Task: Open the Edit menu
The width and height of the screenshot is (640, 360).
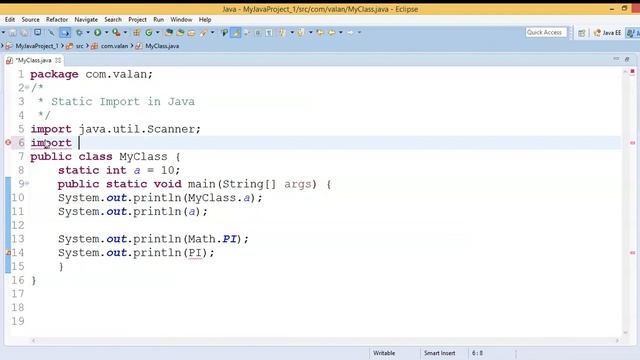Action: [10, 20]
